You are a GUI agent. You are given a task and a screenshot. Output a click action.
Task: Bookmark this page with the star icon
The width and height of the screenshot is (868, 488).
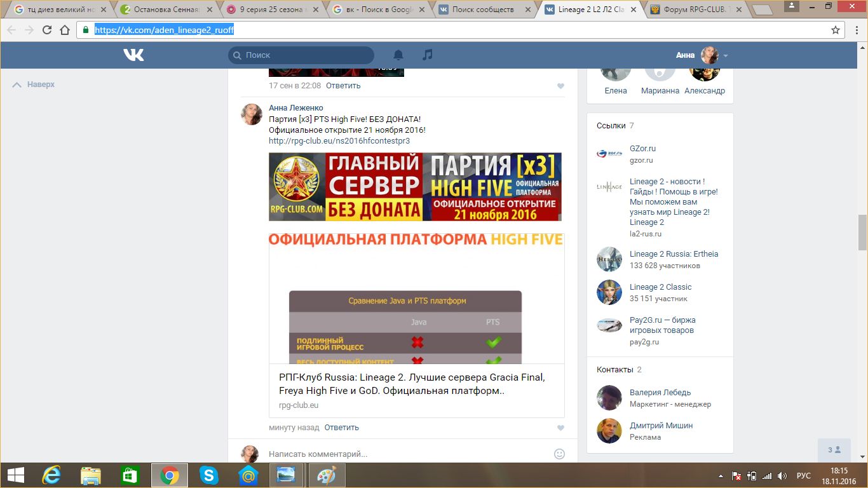[x=836, y=30]
